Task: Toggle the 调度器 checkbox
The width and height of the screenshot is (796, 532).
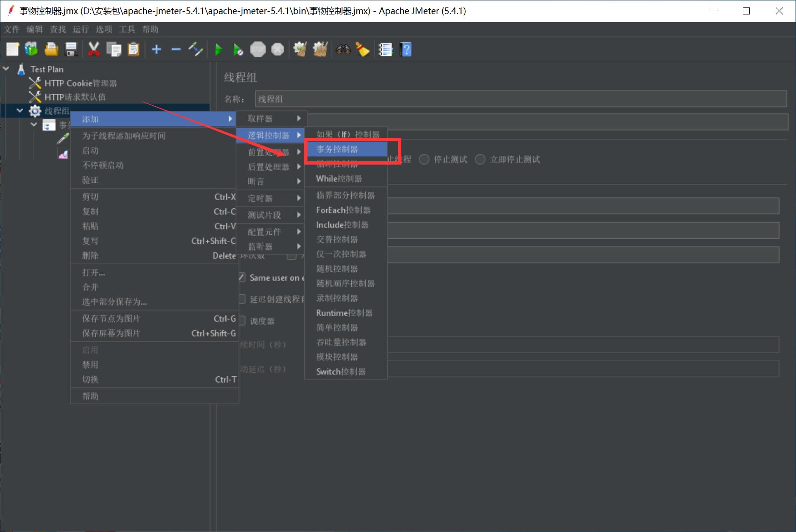Action: pyautogui.click(x=242, y=321)
